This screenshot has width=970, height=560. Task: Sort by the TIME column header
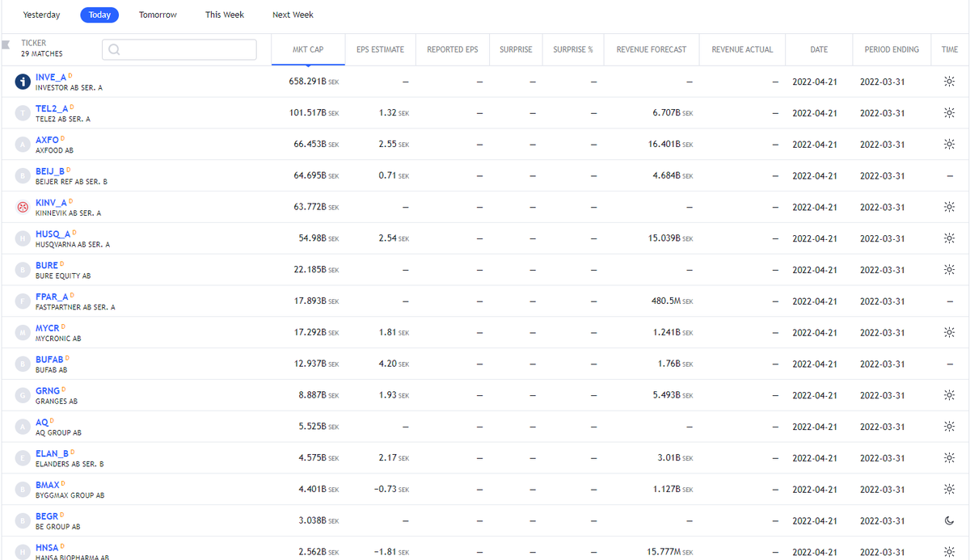click(950, 49)
